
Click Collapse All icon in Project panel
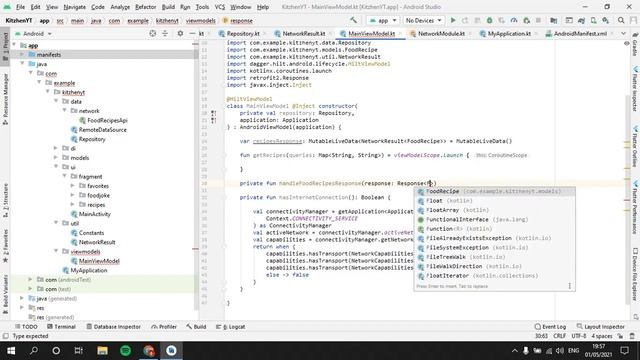click(165, 33)
